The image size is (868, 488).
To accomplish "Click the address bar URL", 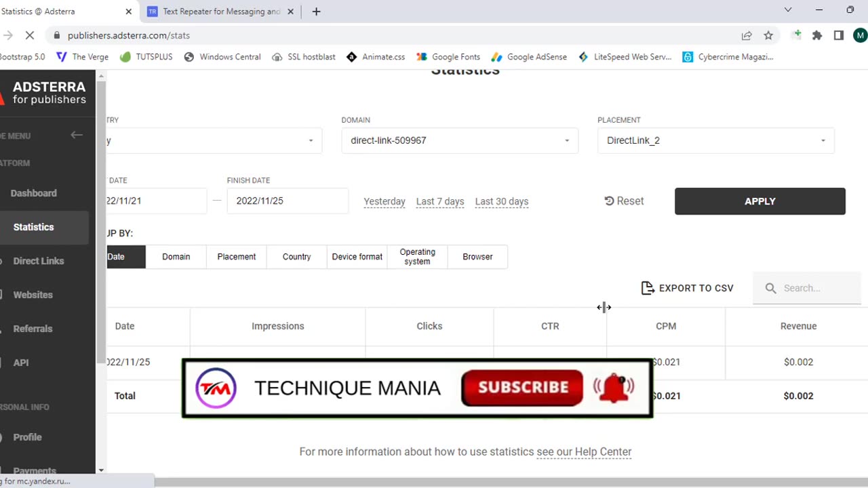I will [129, 35].
